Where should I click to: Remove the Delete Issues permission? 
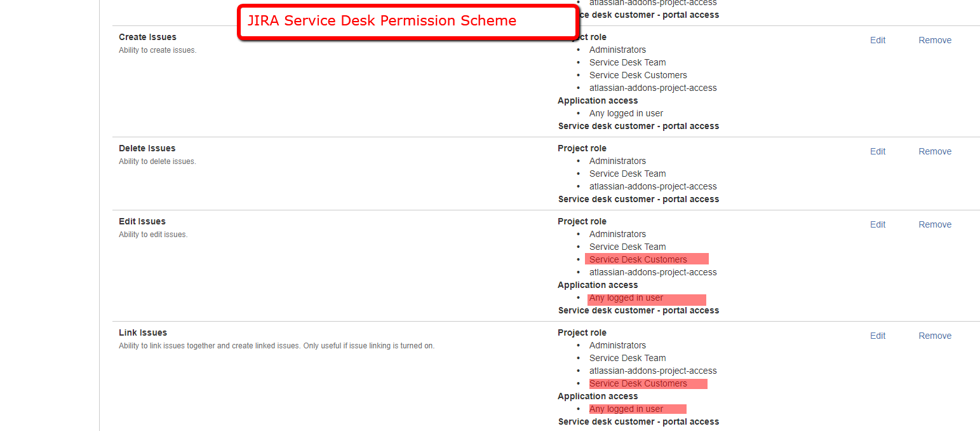[x=935, y=151]
